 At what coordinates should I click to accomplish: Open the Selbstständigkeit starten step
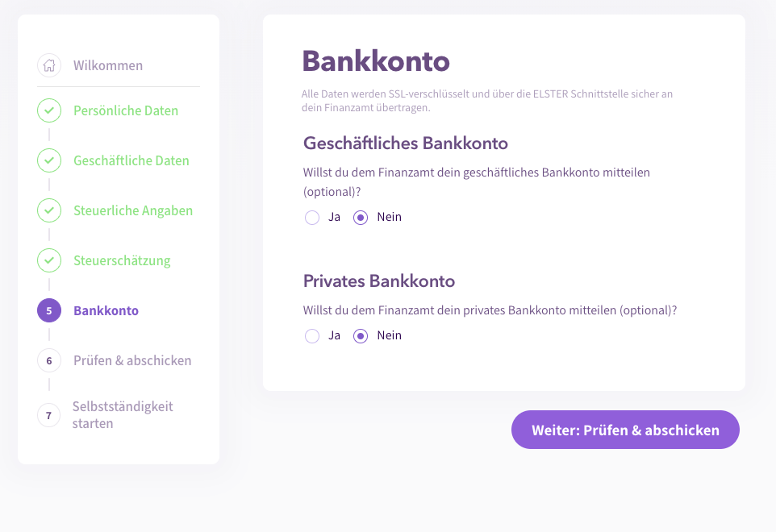(x=123, y=414)
